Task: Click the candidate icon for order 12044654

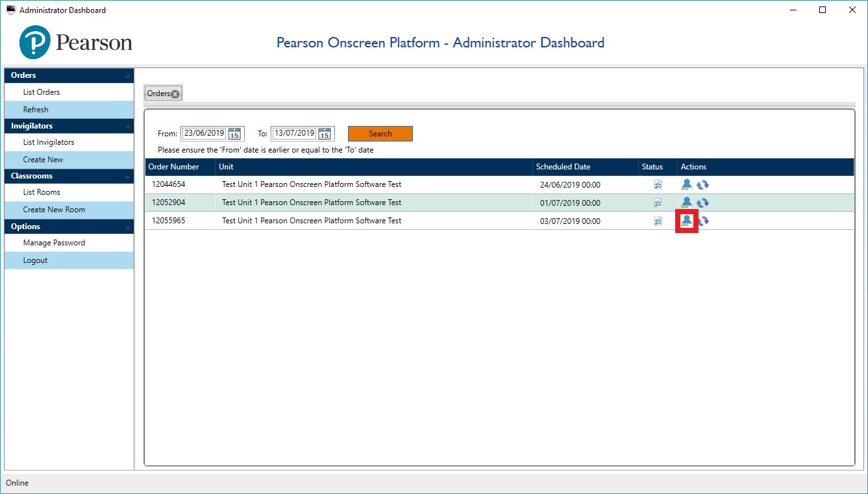Action: (x=686, y=185)
